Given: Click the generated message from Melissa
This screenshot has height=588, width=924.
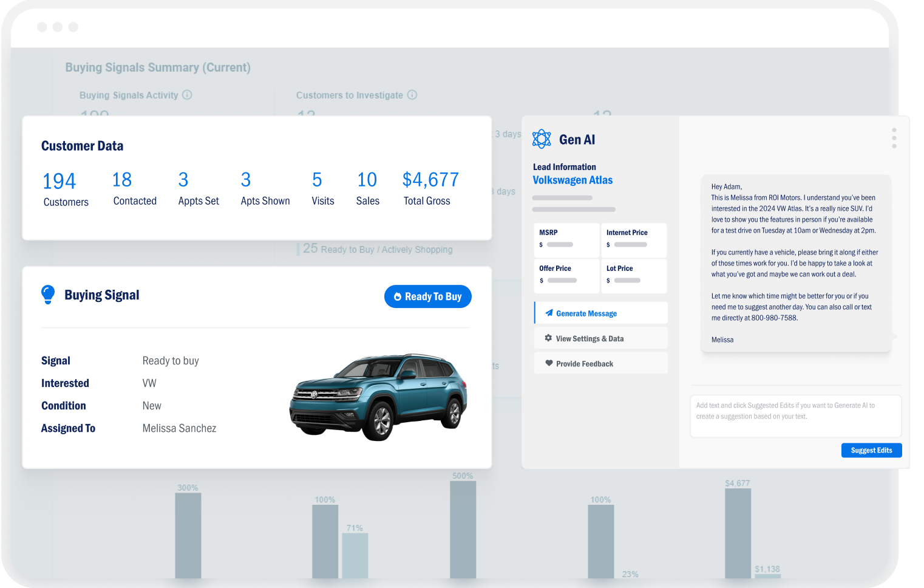Looking at the screenshot, I should tap(795, 264).
